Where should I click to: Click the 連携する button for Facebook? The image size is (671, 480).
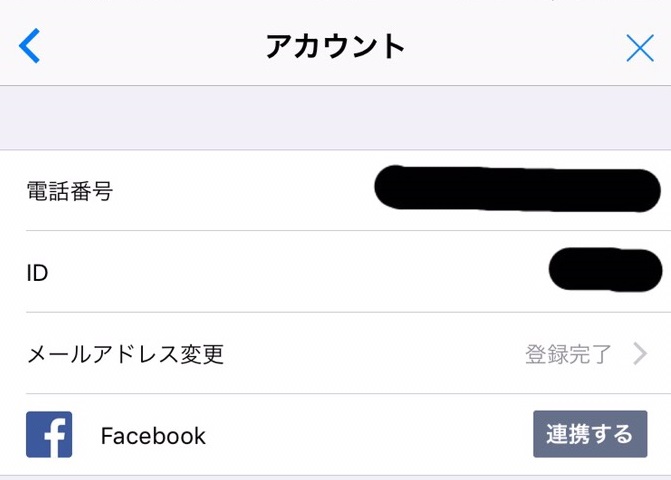(590, 434)
